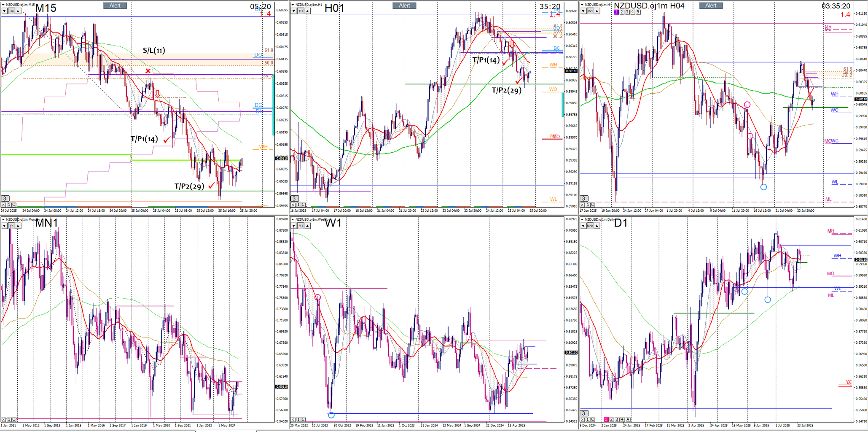Toggle the number 2 button atop the H04 chart
Viewport: 868px width, 432px height.
click(x=622, y=12)
